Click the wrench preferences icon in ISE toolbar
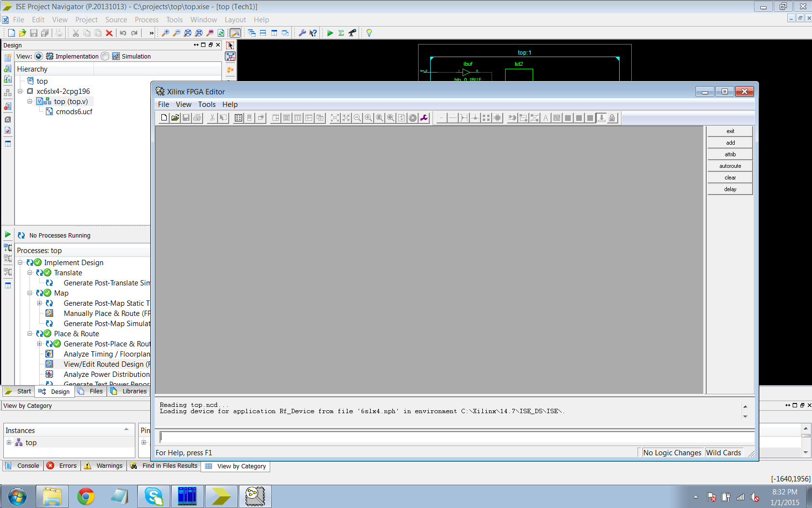The width and height of the screenshot is (812, 508). 302,33
